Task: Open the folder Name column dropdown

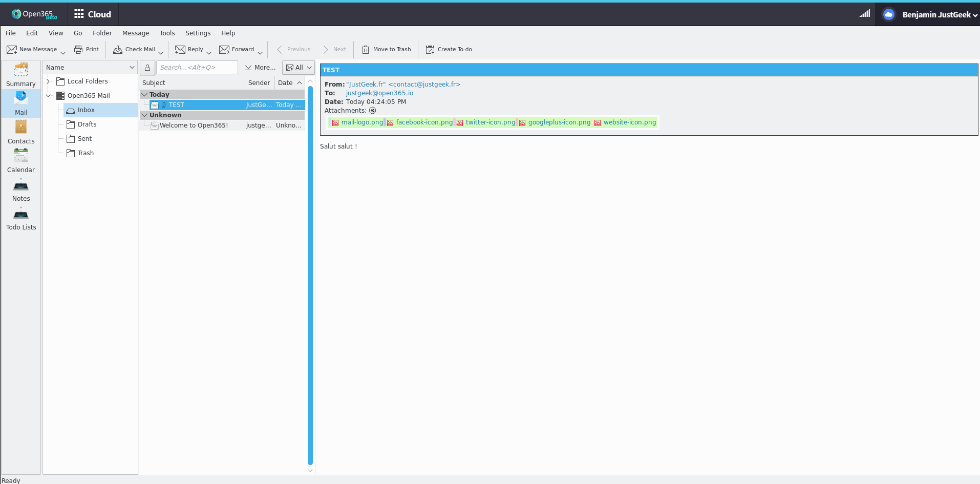Action: click(x=132, y=67)
